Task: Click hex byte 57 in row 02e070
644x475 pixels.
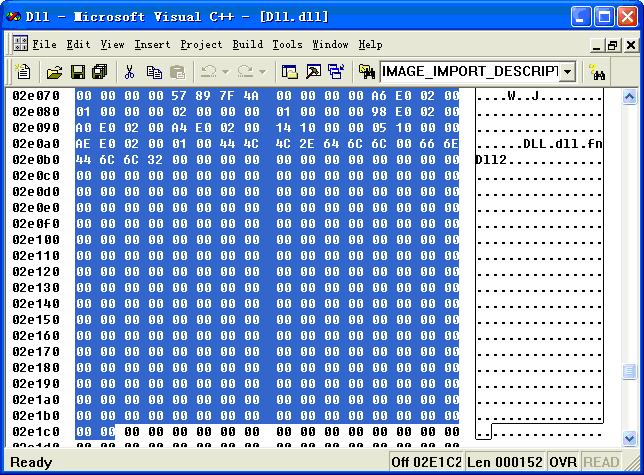Action: click(x=179, y=96)
